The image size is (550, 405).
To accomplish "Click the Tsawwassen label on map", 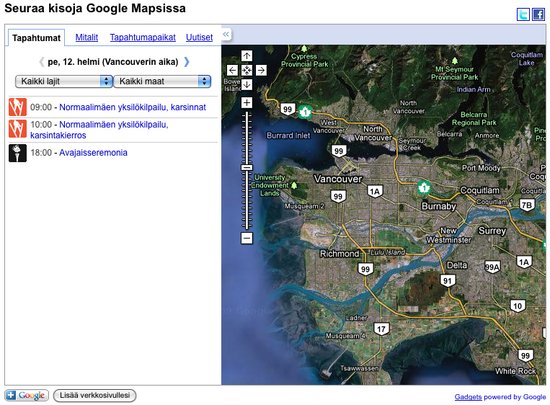I will click(x=359, y=368).
